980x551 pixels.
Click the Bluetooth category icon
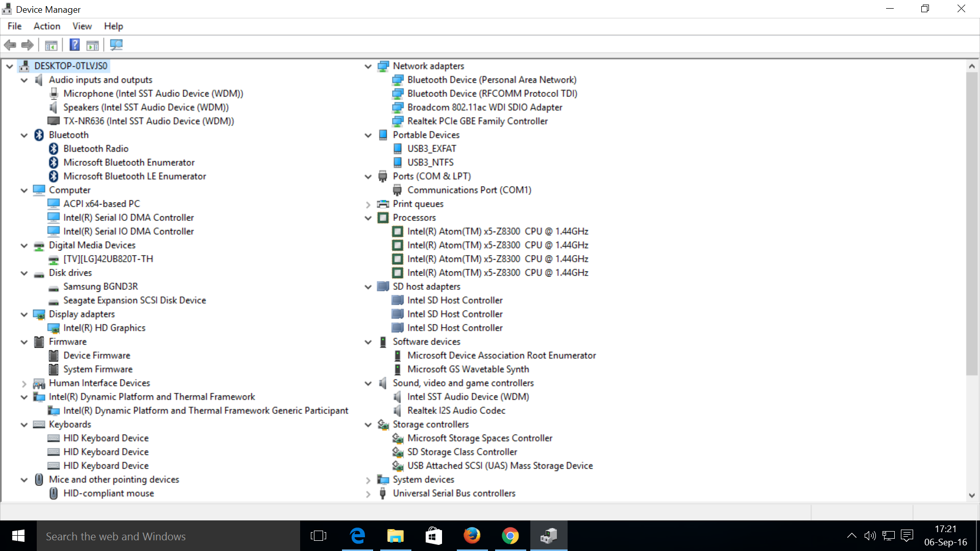coord(39,135)
